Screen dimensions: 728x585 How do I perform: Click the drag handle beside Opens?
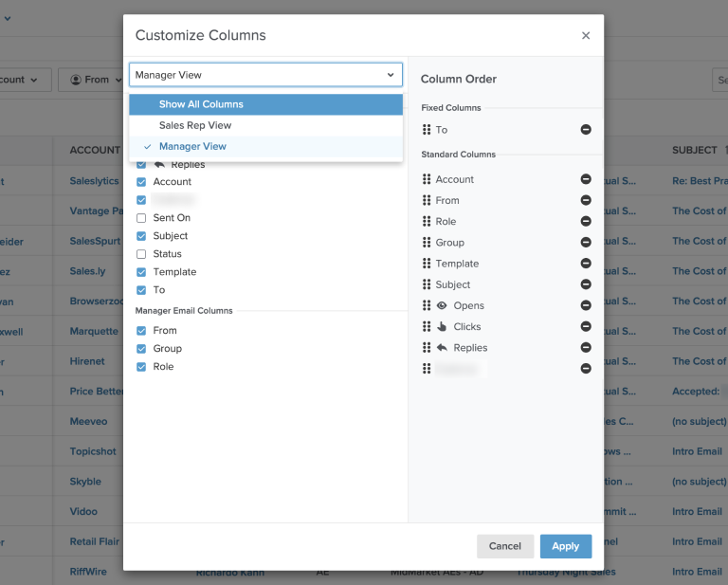click(x=427, y=305)
